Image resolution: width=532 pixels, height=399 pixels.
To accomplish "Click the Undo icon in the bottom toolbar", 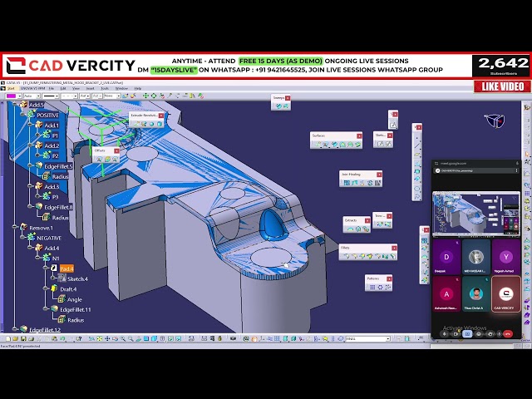I will (x=63, y=338).
